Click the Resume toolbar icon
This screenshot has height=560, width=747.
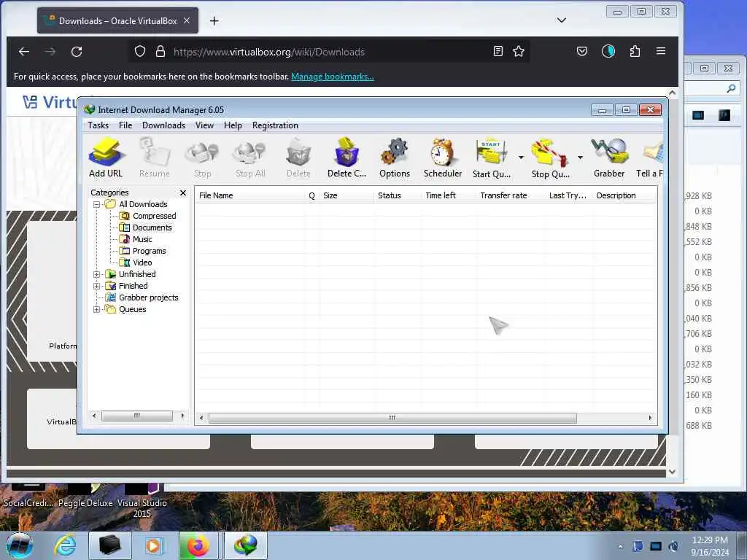tap(155, 157)
